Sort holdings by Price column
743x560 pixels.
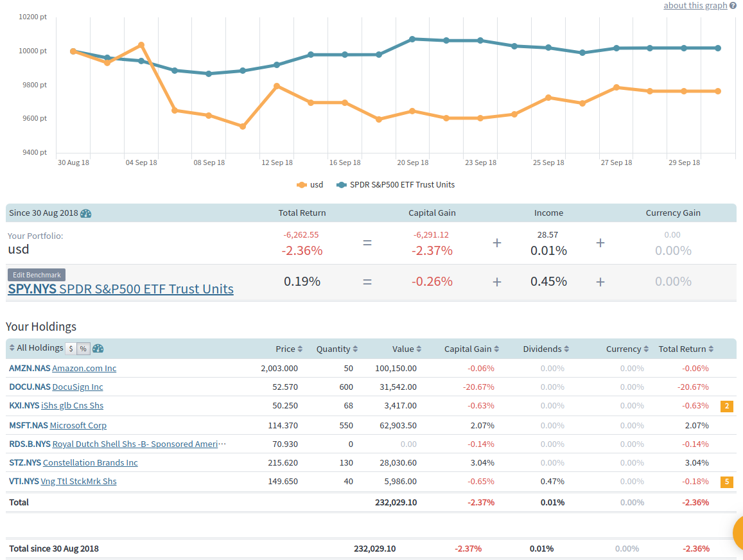[288, 349]
